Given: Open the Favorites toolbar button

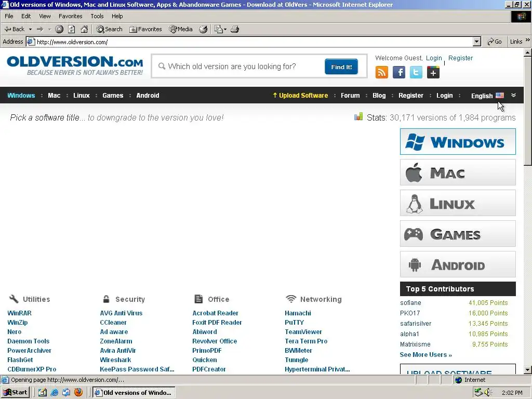Looking at the screenshot, I should click(145, 29).
